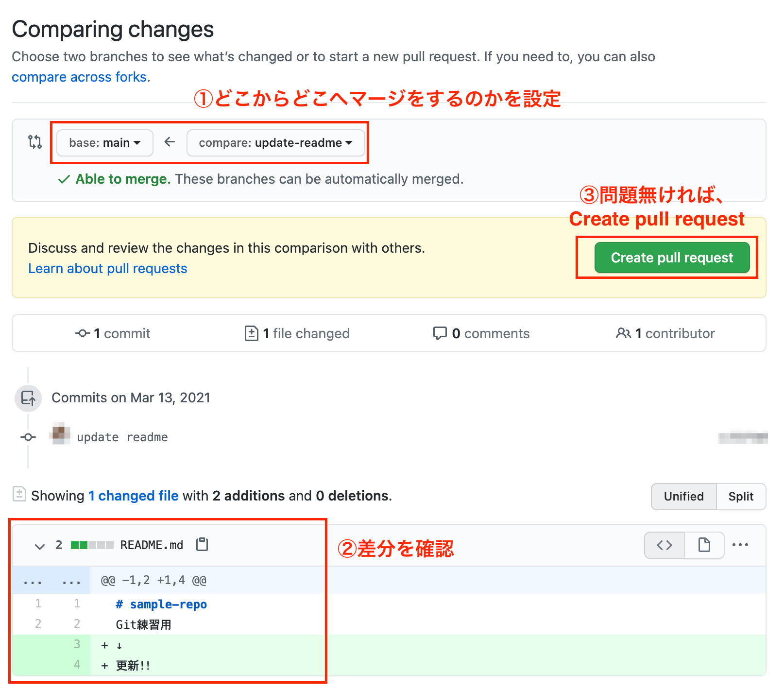This screenshot has height=690, width=784.
Task: Click the added line '更新!!'
Action: click(133, 666)
